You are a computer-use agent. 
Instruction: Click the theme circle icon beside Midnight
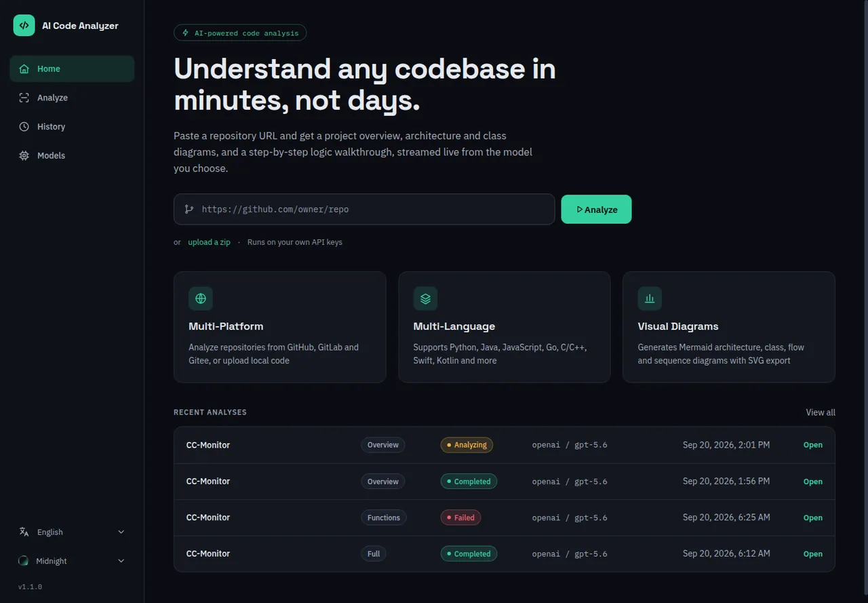(24, 561)
